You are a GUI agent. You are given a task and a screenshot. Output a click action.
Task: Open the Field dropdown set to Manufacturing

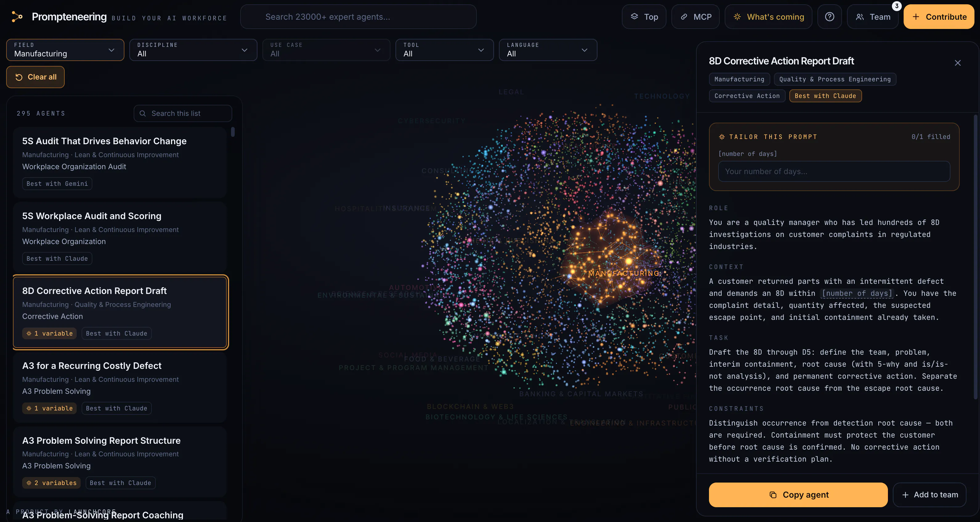coord(65,50)
